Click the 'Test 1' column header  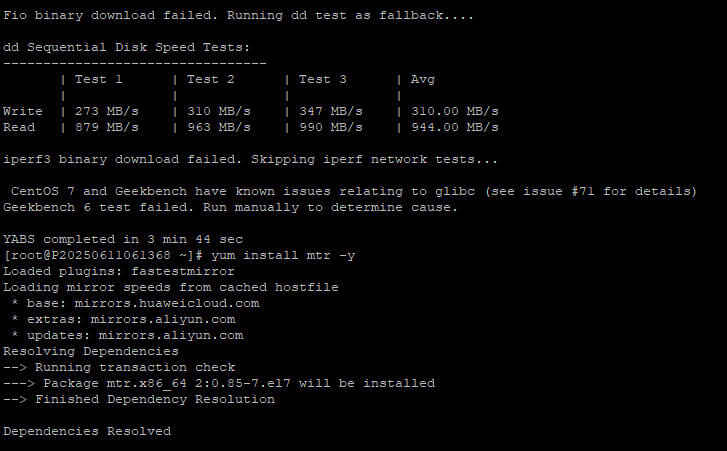(99, 79)
